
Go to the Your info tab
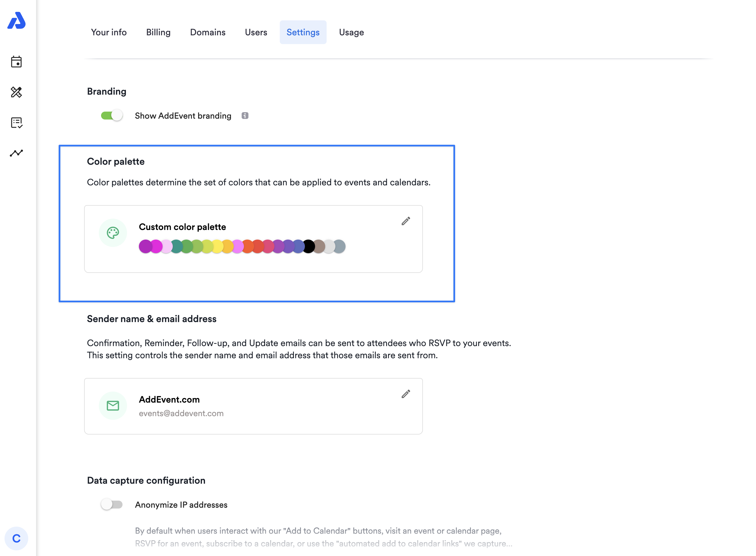[x=109, y=32]
